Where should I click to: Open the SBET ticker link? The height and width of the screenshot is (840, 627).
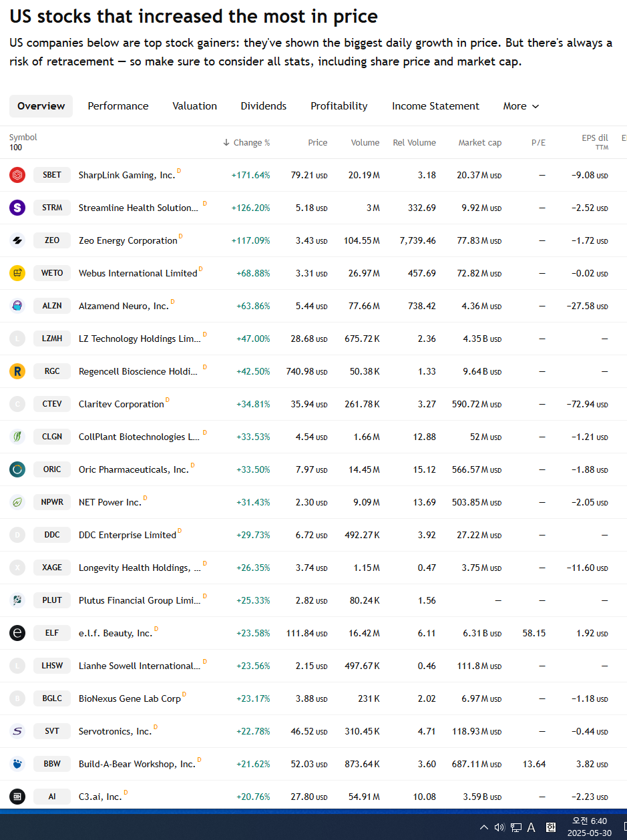pyautogui.click(x=52, y=175)
